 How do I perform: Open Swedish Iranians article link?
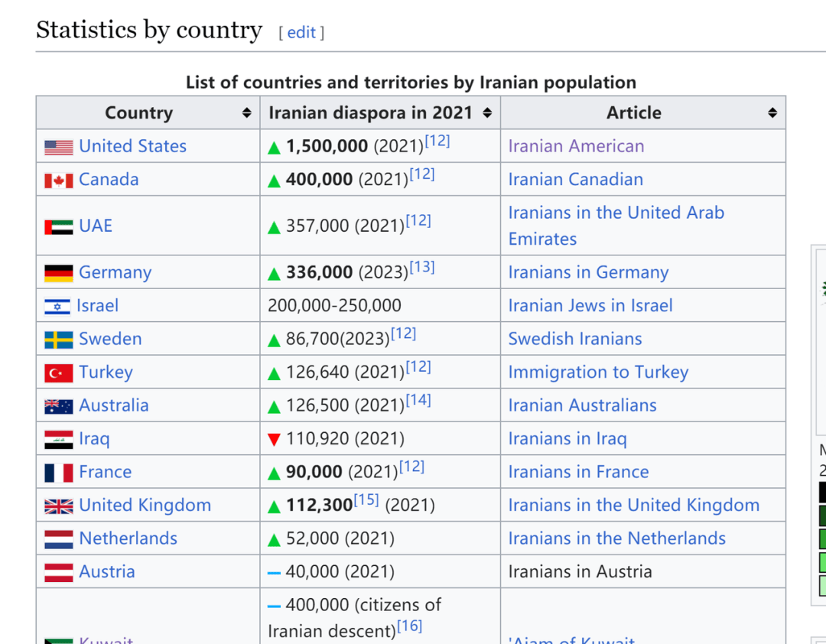575,339
